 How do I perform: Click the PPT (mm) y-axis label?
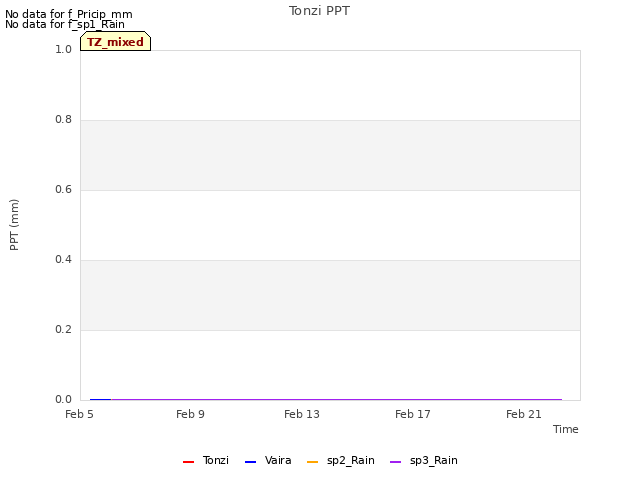(x=14, y=225)
